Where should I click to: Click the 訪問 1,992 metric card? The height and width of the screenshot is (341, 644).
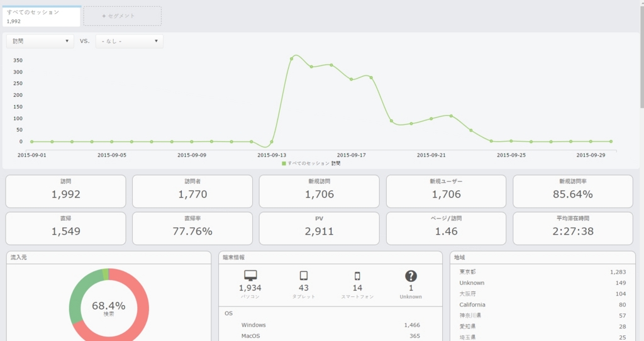[65, 191]
